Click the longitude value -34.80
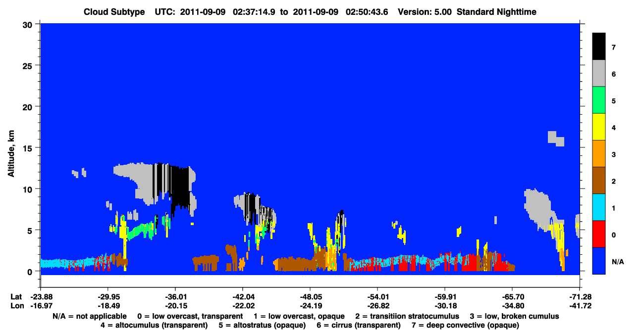 coord(512,305)
